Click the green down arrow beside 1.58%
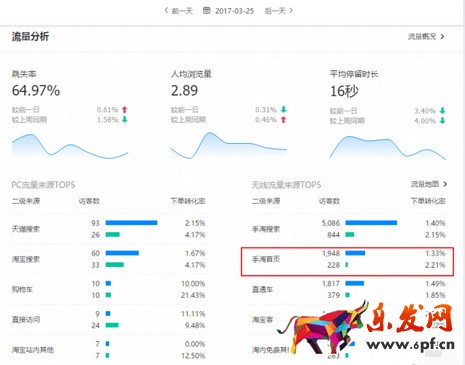Screen dimensions: 465x365 point(125,119)
